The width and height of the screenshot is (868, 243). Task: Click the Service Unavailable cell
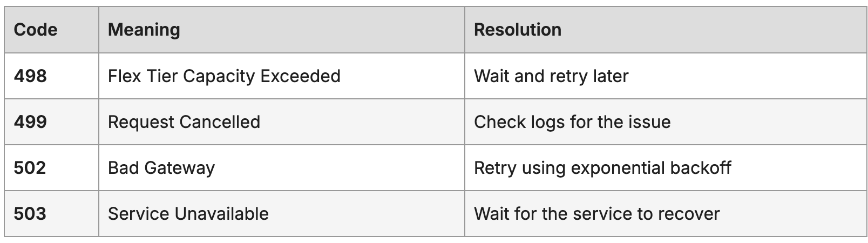click(x=188, y=214)
